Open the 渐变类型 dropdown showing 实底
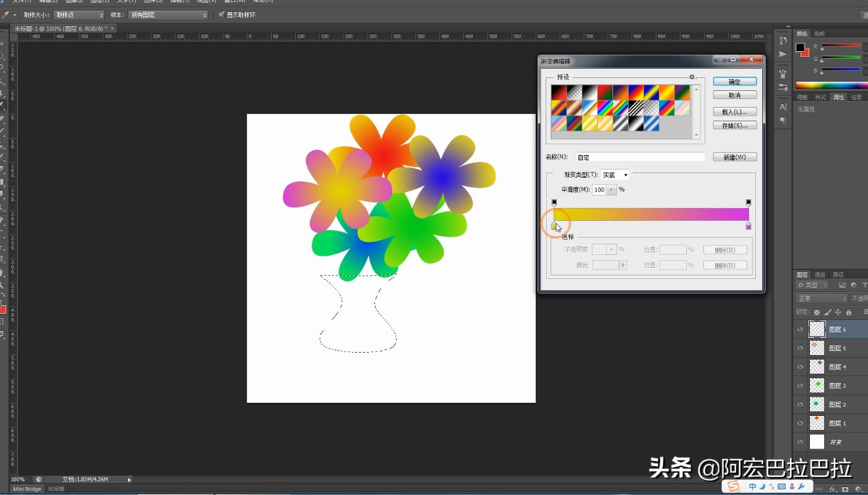This screenshot has width=868, height=495. (614, 174)
